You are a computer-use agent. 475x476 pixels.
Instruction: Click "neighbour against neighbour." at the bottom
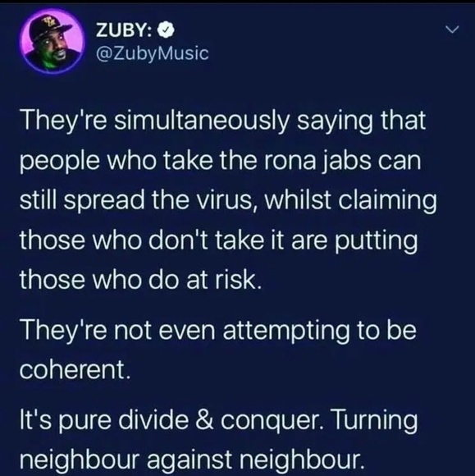click(x=191, y=460)
